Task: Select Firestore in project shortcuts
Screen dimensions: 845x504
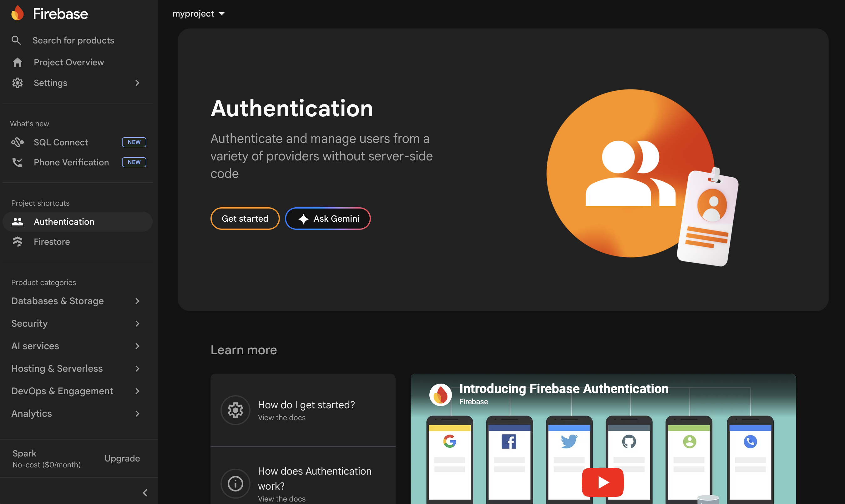Action: (x=78, y=241)
